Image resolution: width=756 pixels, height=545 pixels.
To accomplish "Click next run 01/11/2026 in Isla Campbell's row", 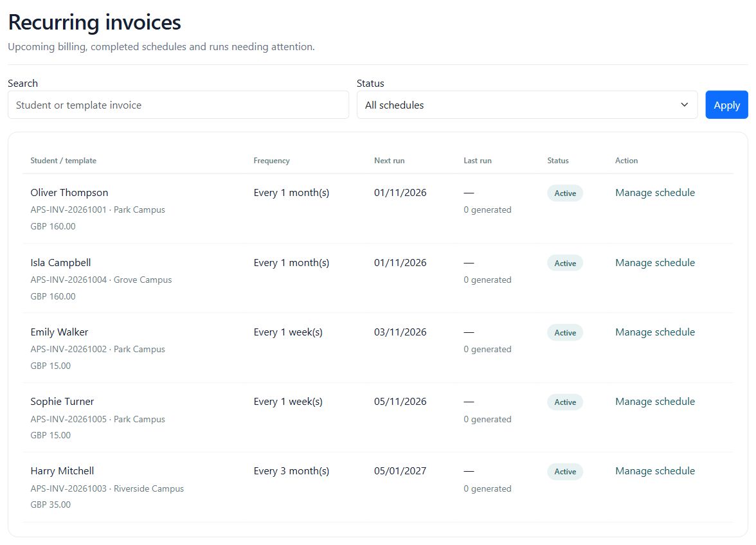I will 400,263.
